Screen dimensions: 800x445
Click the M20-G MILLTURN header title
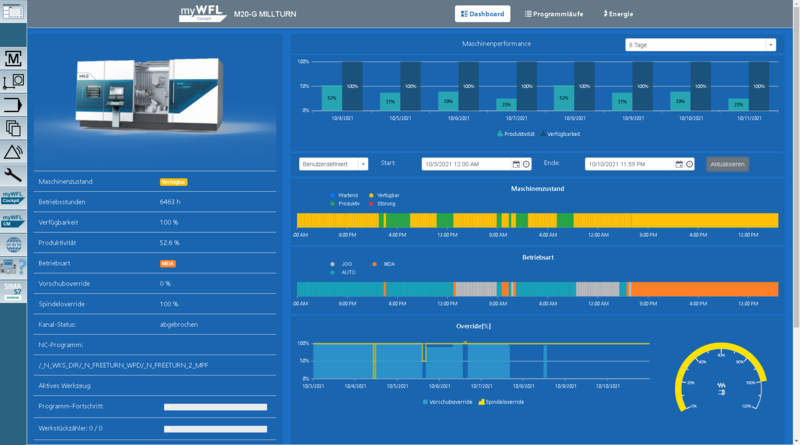point(265,14)
